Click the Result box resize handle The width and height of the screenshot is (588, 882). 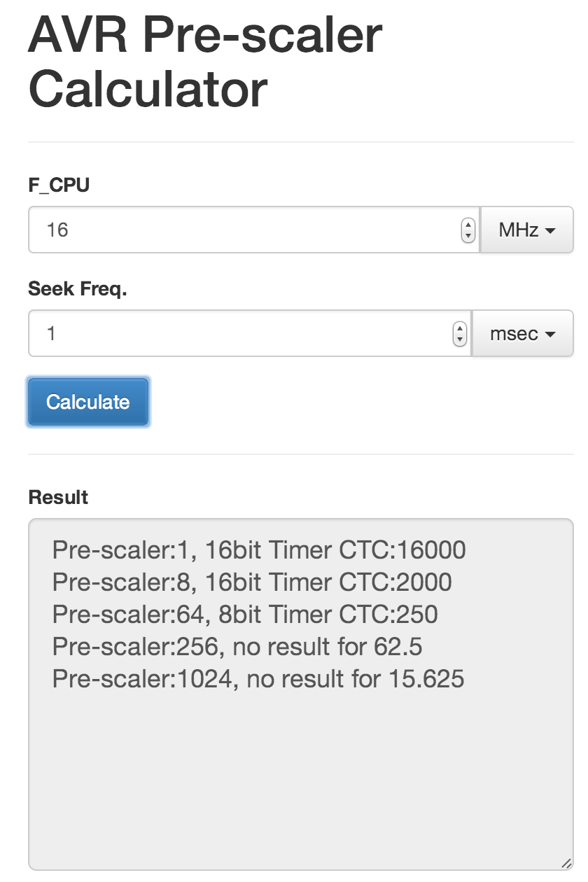pyautogui.click(x=566, y=863)
